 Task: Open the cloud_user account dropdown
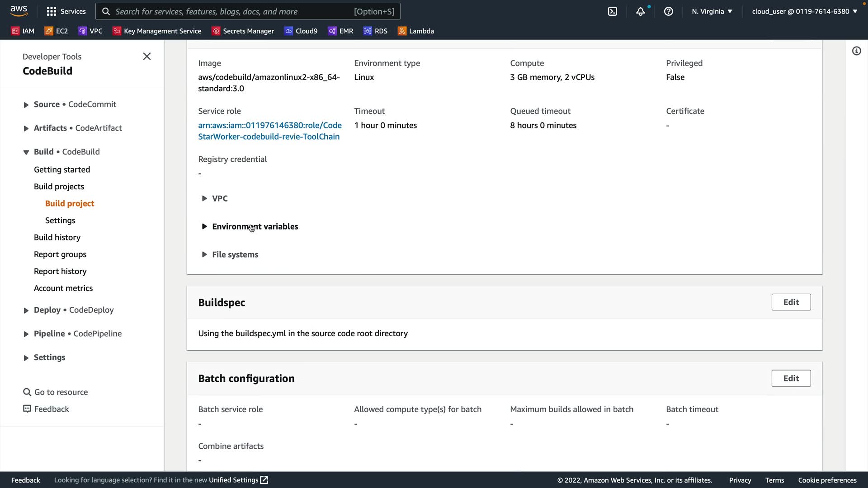804,11
